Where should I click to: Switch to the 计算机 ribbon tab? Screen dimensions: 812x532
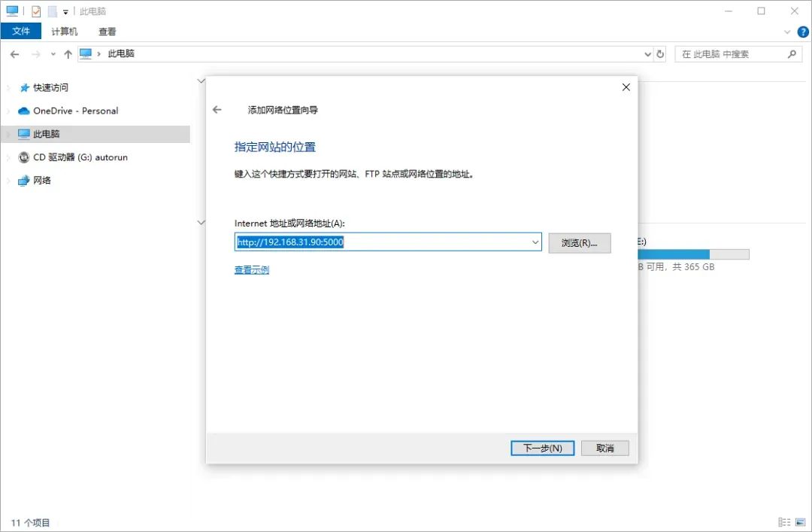[x=64, y=31]
